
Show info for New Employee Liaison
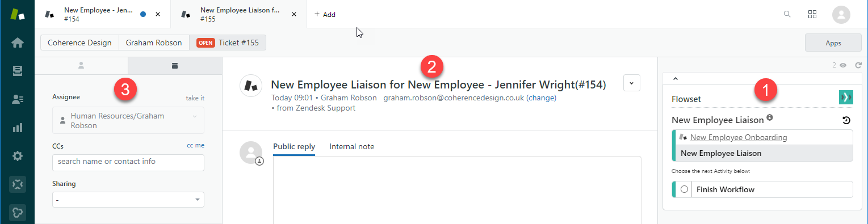[770, 118]
